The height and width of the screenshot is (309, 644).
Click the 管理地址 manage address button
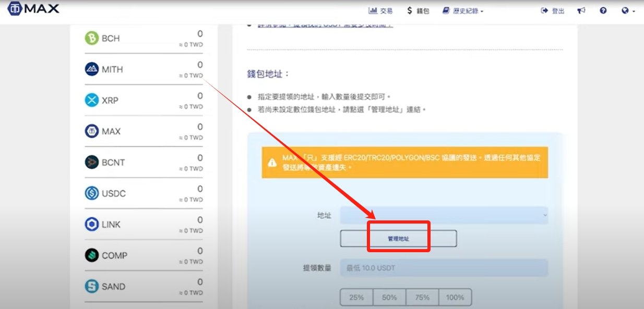399,239
